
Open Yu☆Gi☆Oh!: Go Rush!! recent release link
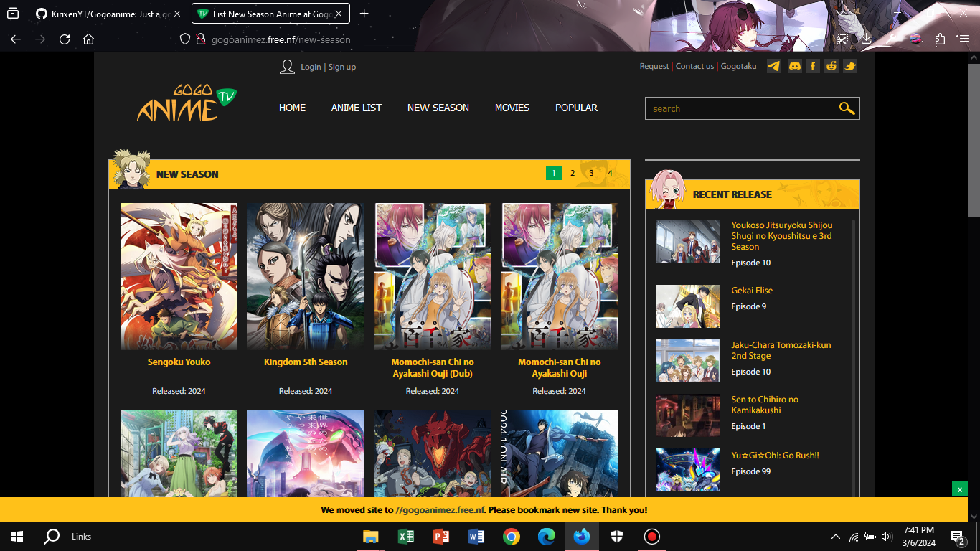(775, 456)
